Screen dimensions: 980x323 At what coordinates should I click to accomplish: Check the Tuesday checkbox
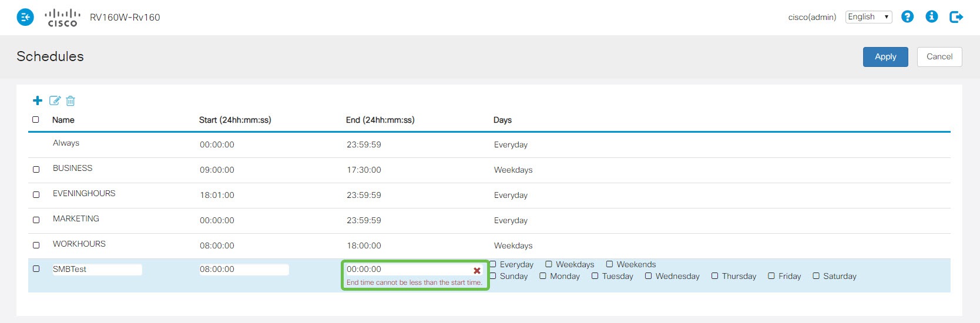tap(595, 276)
